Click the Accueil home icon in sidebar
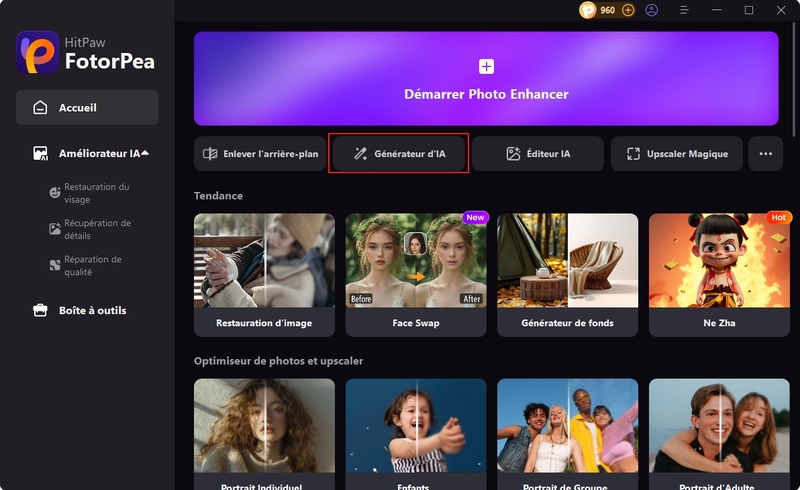 pos(40,107)
